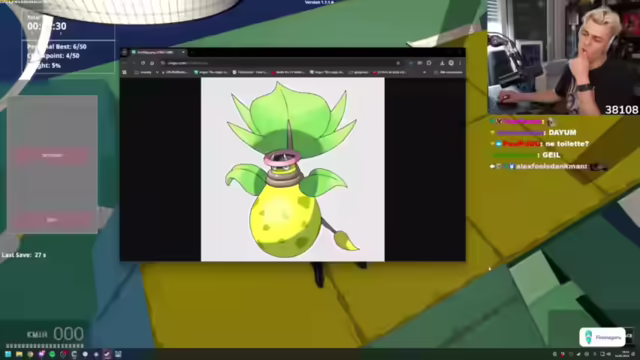Click the browser address bar
The width and height of the screenshot is (640, 360).
click(x=282, y=63)
